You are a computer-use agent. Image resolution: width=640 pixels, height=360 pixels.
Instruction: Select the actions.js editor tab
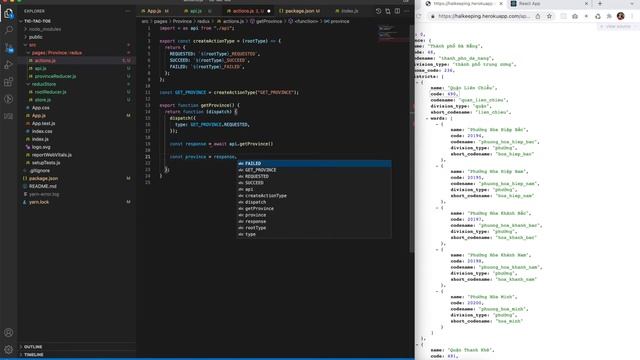click(248, 11)
